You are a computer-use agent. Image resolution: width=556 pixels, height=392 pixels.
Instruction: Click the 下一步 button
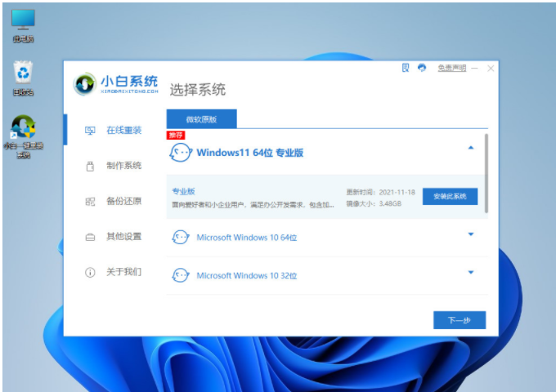click(459, 320)
